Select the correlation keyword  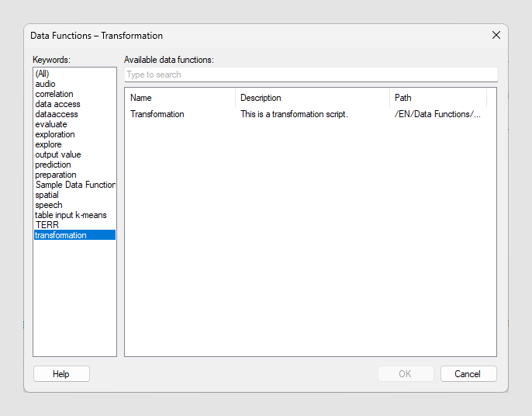pos(54,94)
